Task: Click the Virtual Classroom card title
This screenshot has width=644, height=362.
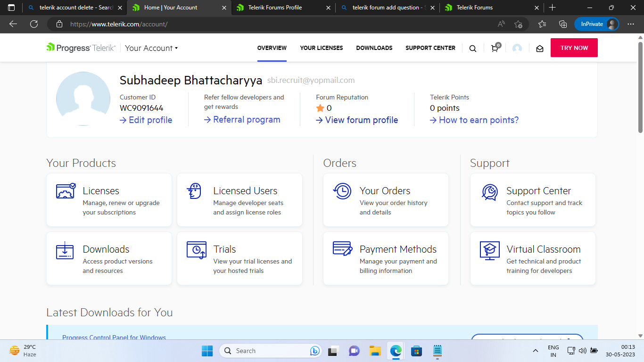Action: [x=544, y=249]
